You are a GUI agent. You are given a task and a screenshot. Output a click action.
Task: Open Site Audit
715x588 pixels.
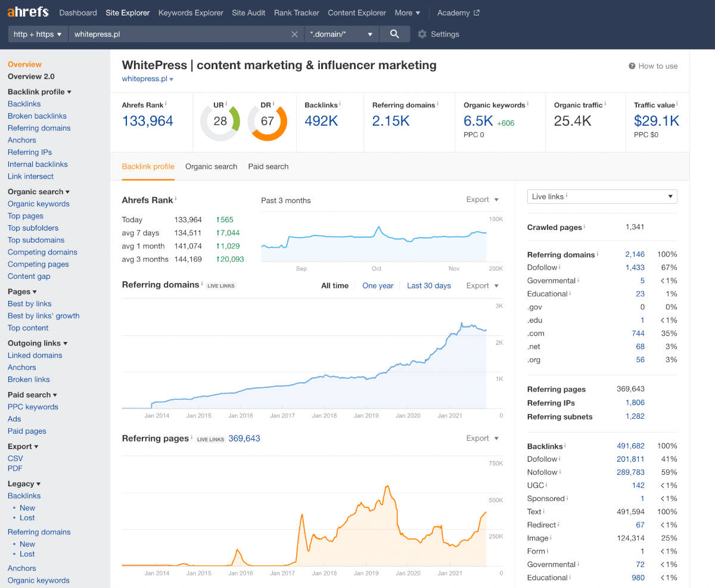tap(248, 13)
